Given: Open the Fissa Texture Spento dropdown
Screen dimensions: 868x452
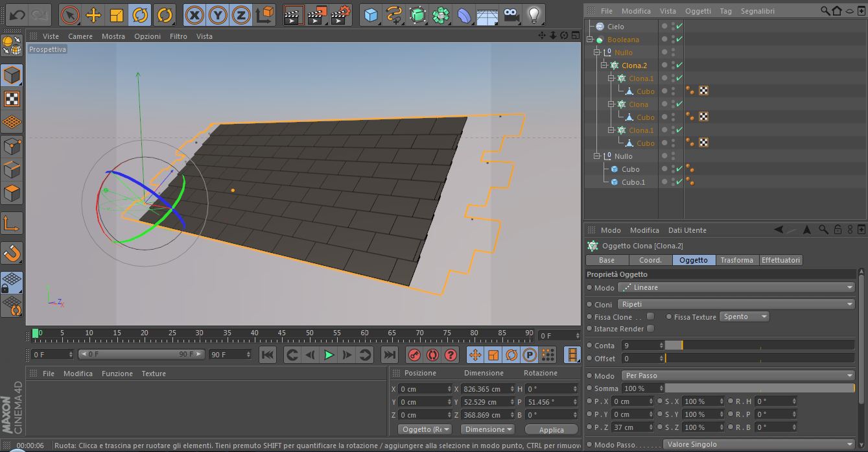Looking at the screenshot, I should click(x=744, y=316).
